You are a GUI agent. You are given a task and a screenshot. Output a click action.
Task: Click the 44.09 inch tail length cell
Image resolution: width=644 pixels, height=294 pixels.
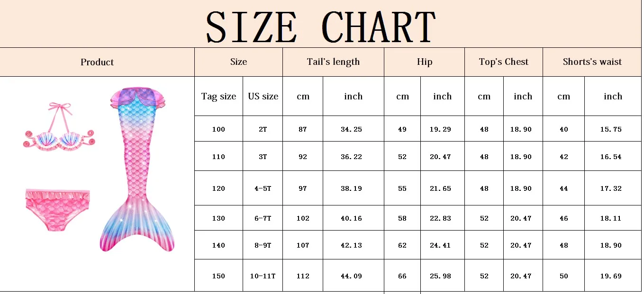353,276
